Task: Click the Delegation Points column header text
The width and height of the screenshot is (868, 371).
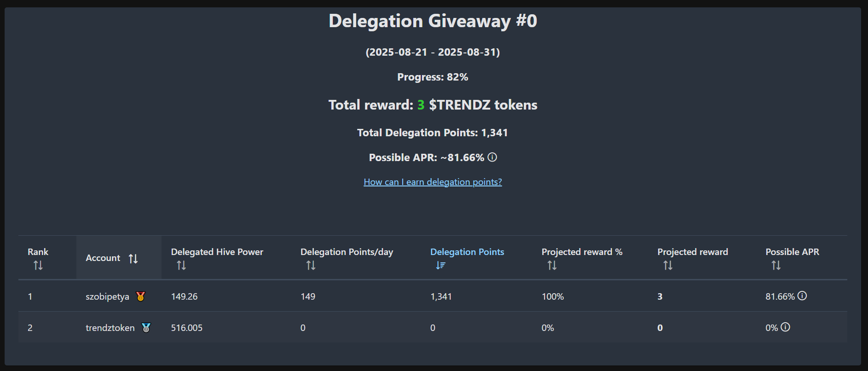Action: 467,252
